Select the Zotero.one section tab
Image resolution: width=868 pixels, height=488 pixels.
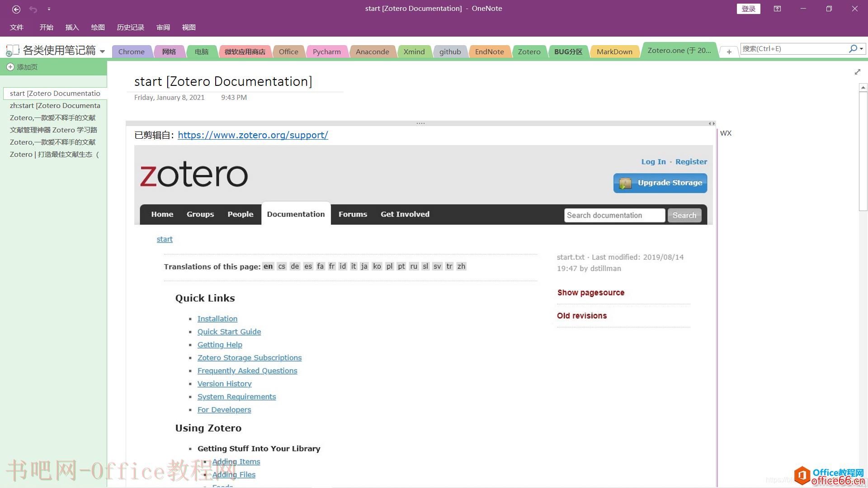point(679,51)
